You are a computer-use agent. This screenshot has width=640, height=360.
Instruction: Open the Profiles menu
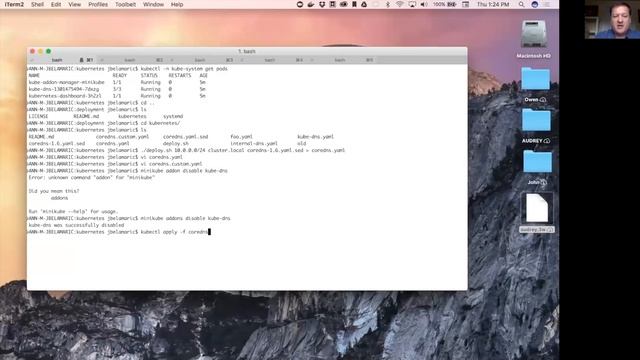[x=98, y=4]
